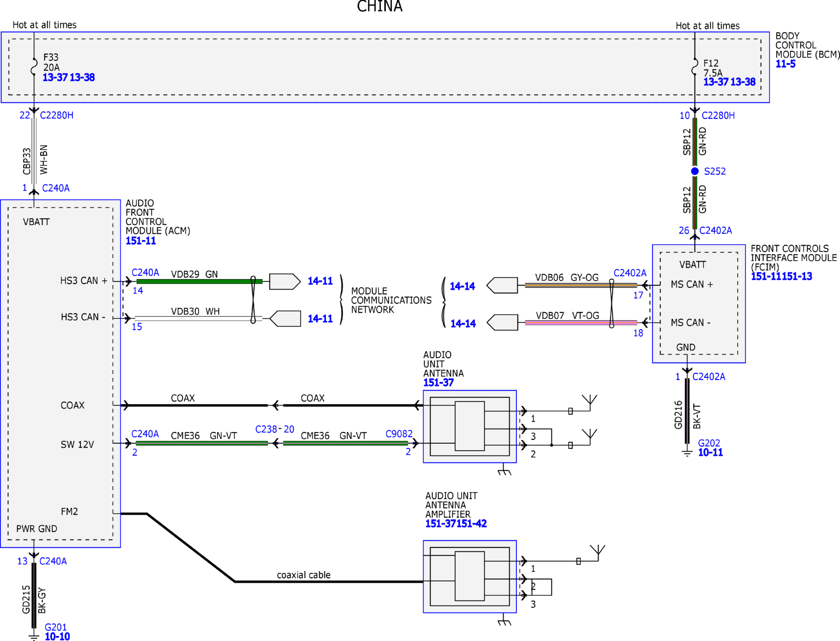Image resolution: width=840 pixels, height=641 pixels.
Task: Click the 'MS CAN -' pin label
Action: point(691,322)
